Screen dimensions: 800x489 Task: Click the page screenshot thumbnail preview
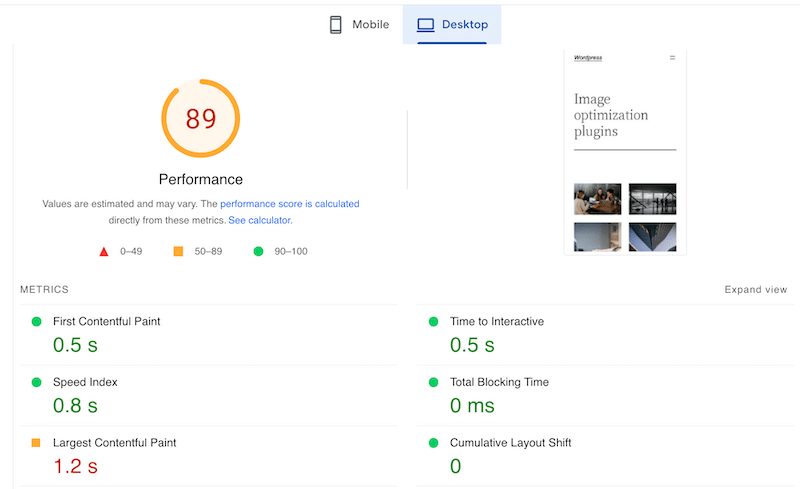pyautogui.click(x=625, y=150)
